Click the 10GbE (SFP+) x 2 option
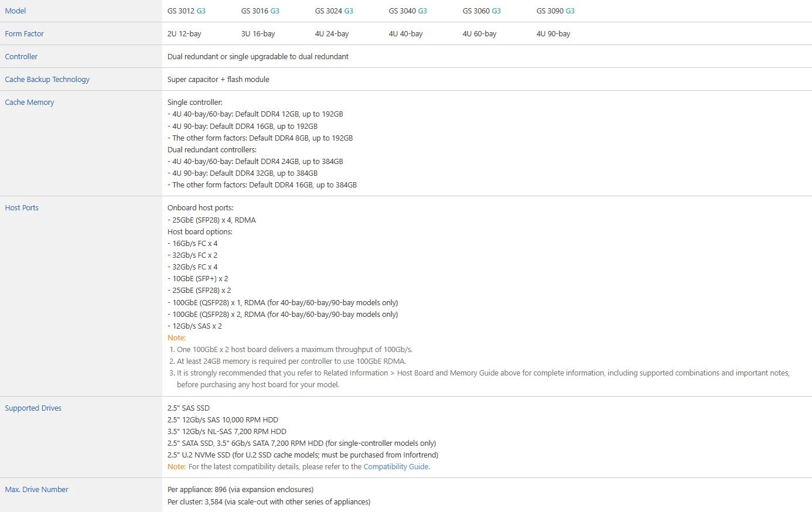 click(x=198, y=279)
